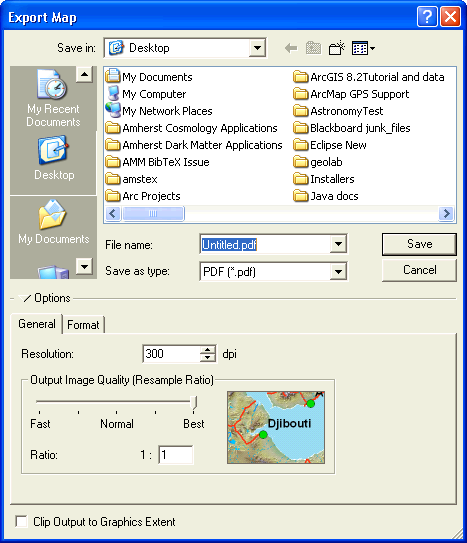Collapse the Options section
Viewport: 467px width, 543px height.
point(25,298)
